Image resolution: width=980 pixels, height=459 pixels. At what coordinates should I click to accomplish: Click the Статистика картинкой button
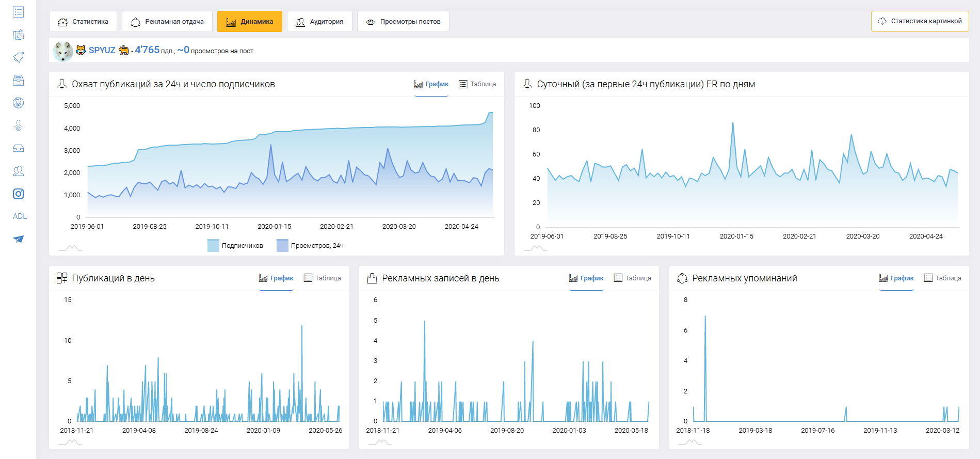tap(920, 21)
